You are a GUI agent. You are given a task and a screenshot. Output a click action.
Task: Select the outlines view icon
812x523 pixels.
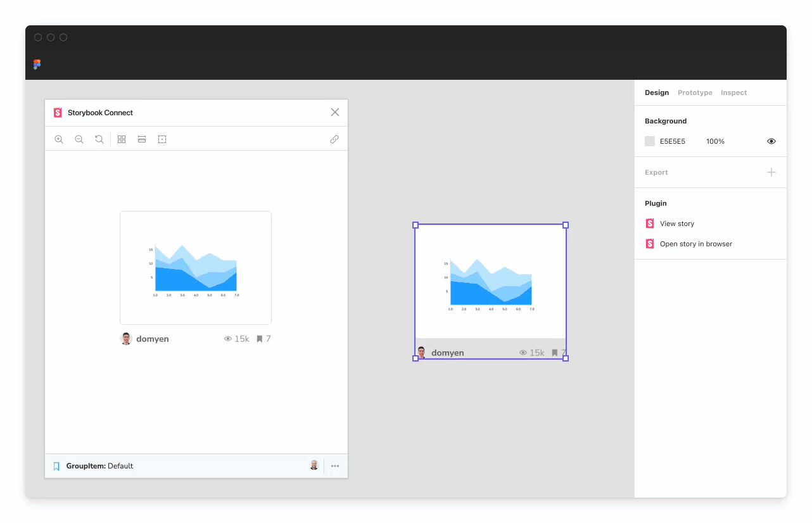tap(162, 139)
